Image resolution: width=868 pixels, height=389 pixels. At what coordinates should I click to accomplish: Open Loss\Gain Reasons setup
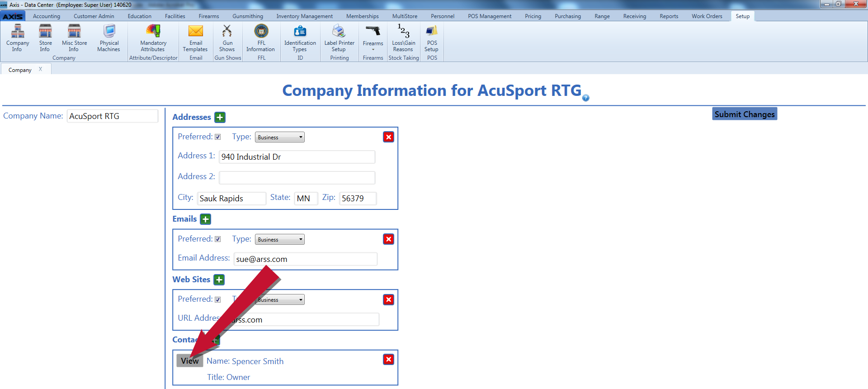403,38
